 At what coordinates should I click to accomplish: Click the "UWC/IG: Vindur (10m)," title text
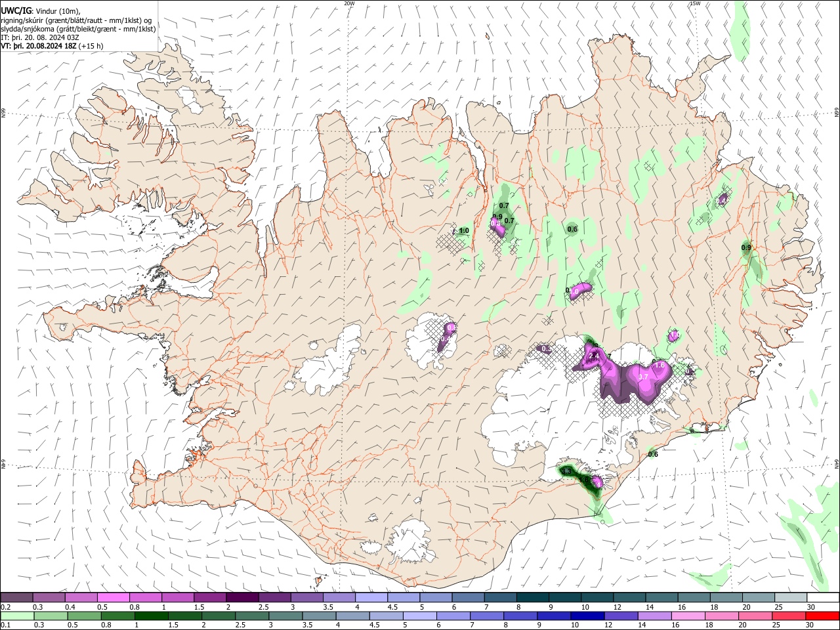(x=41, y=10)
